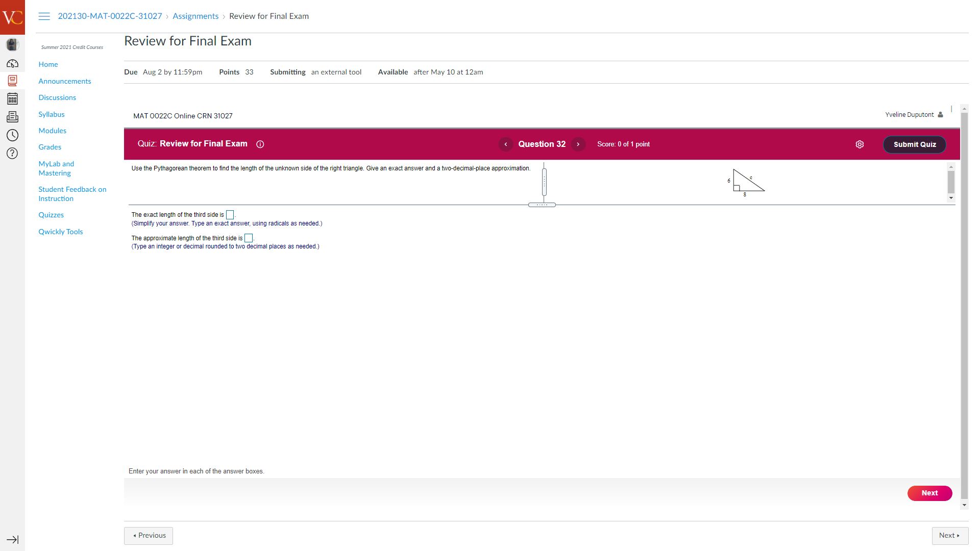Open the Help question mark icon
The height and width of the screenshot is (551, 980).
[12, 154]
